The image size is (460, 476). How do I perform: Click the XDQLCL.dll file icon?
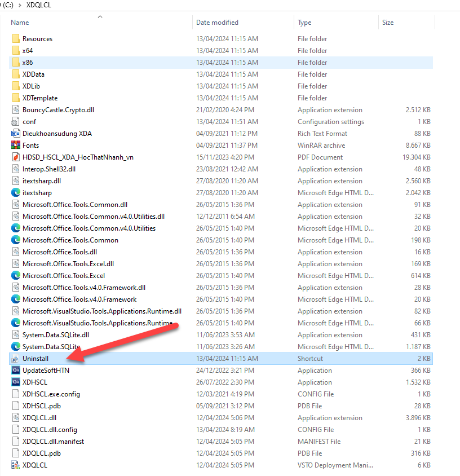coord(16,418)
